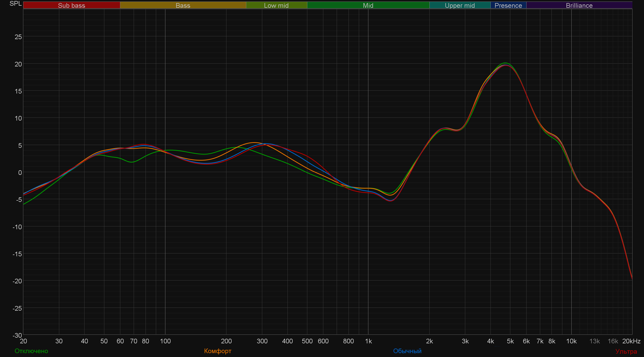The width and height of the screenshot is (644, 357).
Task: Toggle the red Ультра legend label
Action: (626, 352)
